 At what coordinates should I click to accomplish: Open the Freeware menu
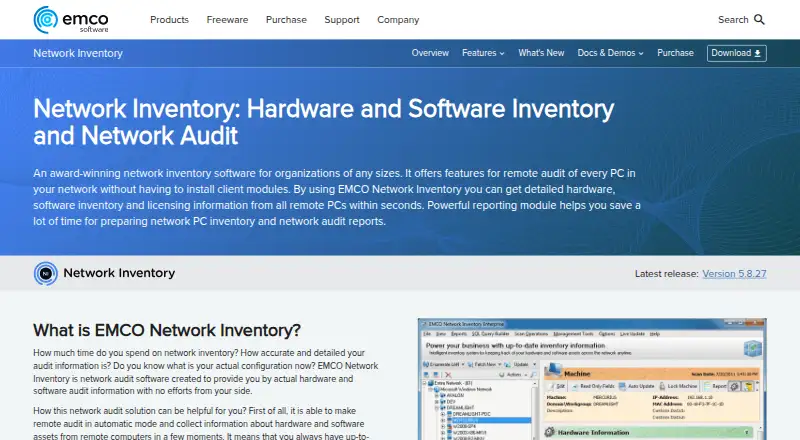[x=227, y=20]
